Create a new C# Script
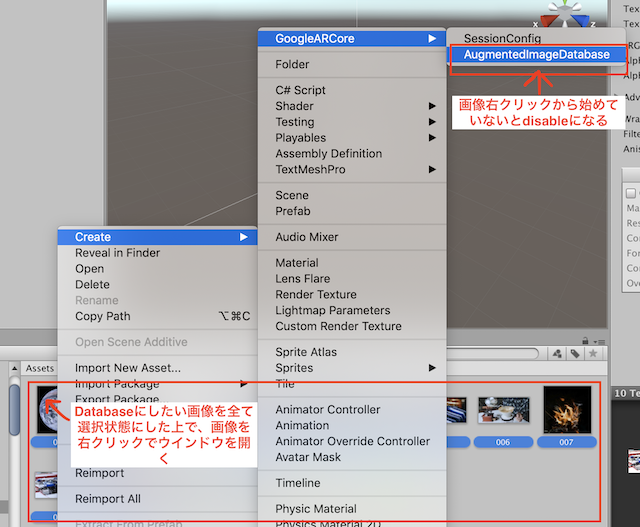 352,90
